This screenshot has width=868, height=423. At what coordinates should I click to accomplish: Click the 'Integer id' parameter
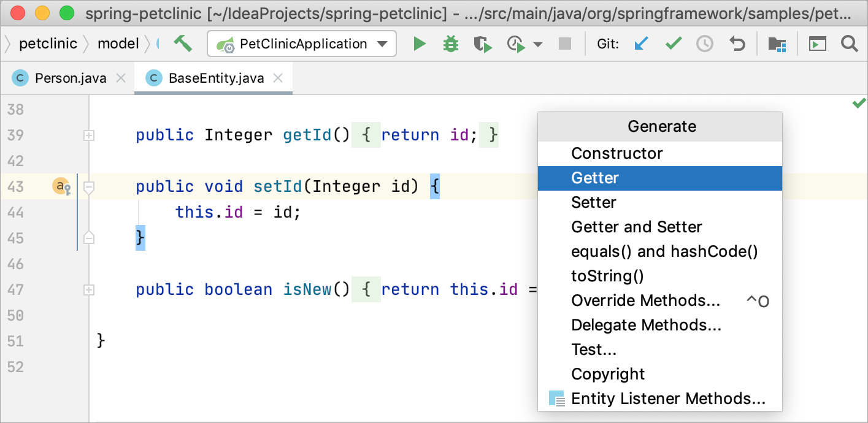coord(361,186)
